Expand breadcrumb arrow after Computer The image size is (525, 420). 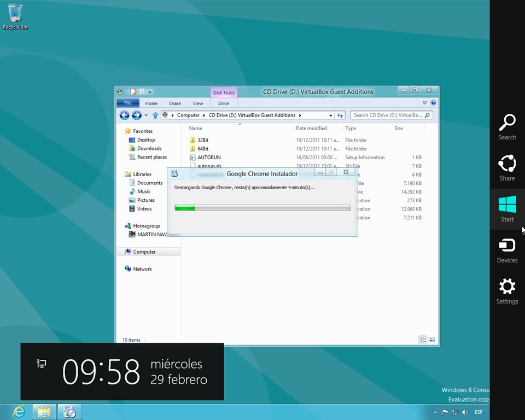(204, 115)
